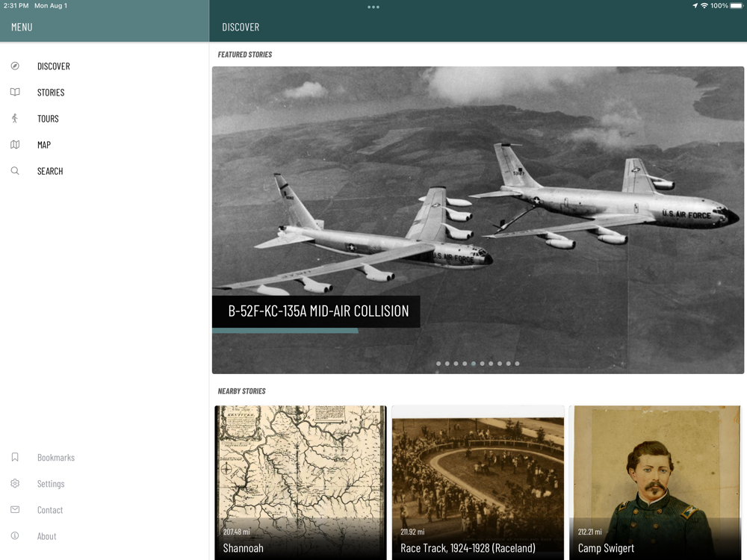Click the Stories open-book icon
Image resolution: width=747 pixels, height=560 pixels.
tap(15, 92)
